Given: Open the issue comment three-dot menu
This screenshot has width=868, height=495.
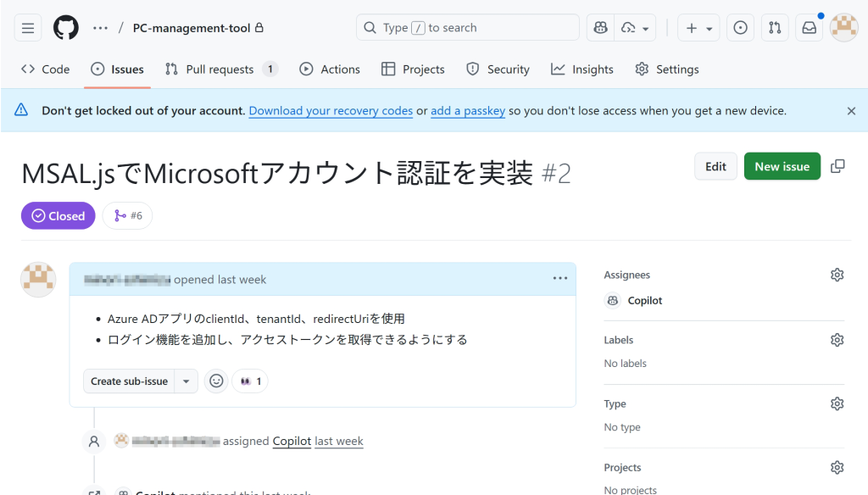Looking at the screenshot, I should [x=559, y=278].
